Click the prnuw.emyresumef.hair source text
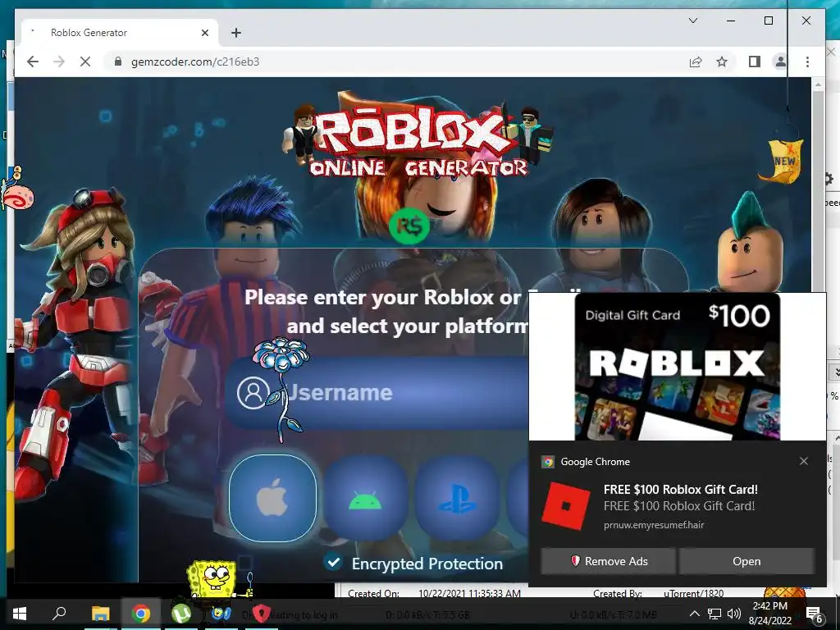 [654, 524]
